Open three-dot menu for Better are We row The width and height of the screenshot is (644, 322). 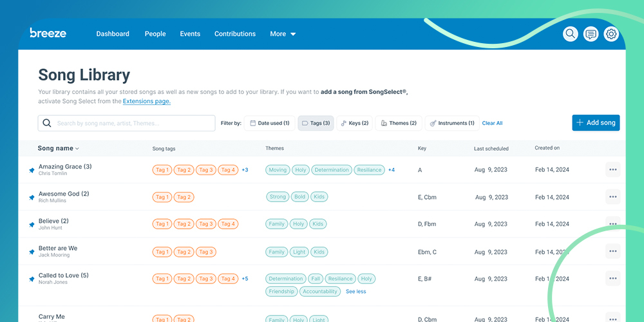click(x=613, y=251)
